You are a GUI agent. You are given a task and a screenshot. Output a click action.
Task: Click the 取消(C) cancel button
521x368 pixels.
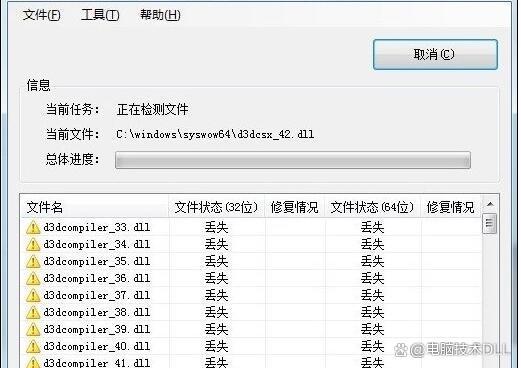coord(435,54)
